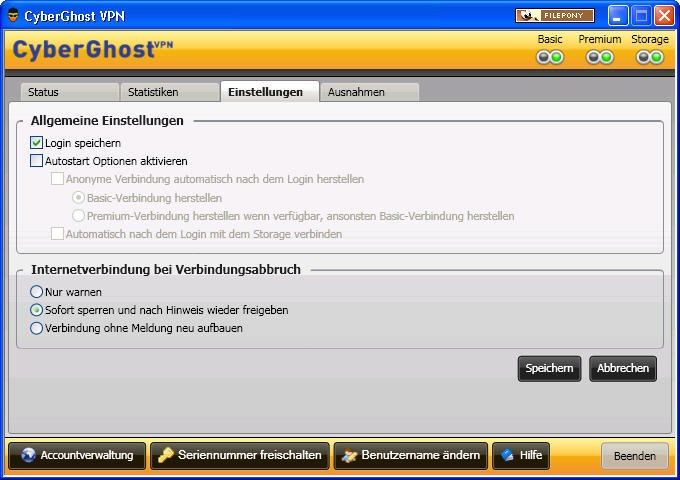680x480 pixels.
Task: Click the Premium status indicator lights
Action: (600, 57)
